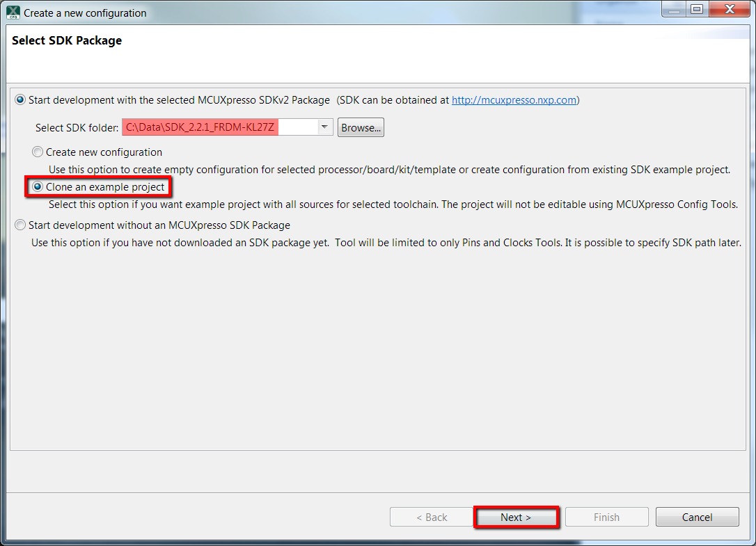Click the Select SDK Package heading
This screenshot has width=756, height=546.
point(67,41)
